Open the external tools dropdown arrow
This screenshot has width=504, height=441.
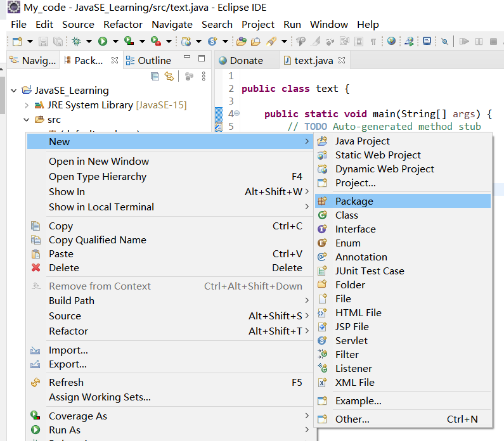[169, 41]
